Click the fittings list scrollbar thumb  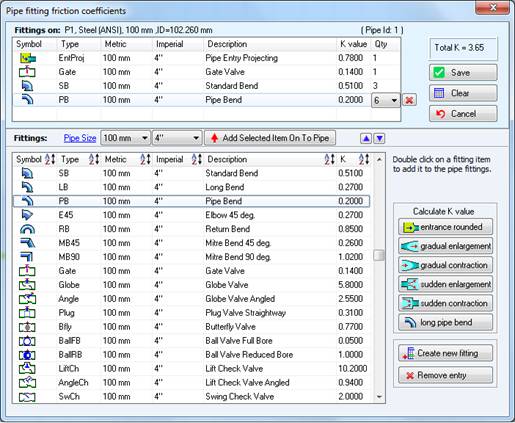(x=379, y=255)
